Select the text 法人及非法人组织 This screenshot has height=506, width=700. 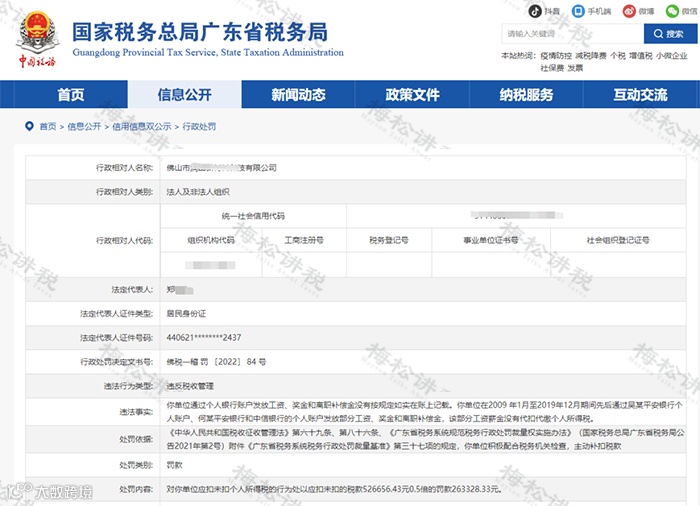(x=198, y=192)
